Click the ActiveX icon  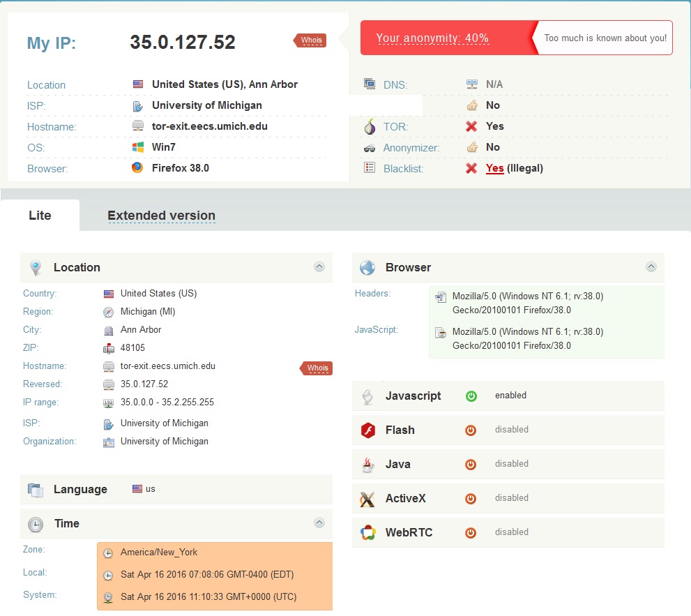367,499
